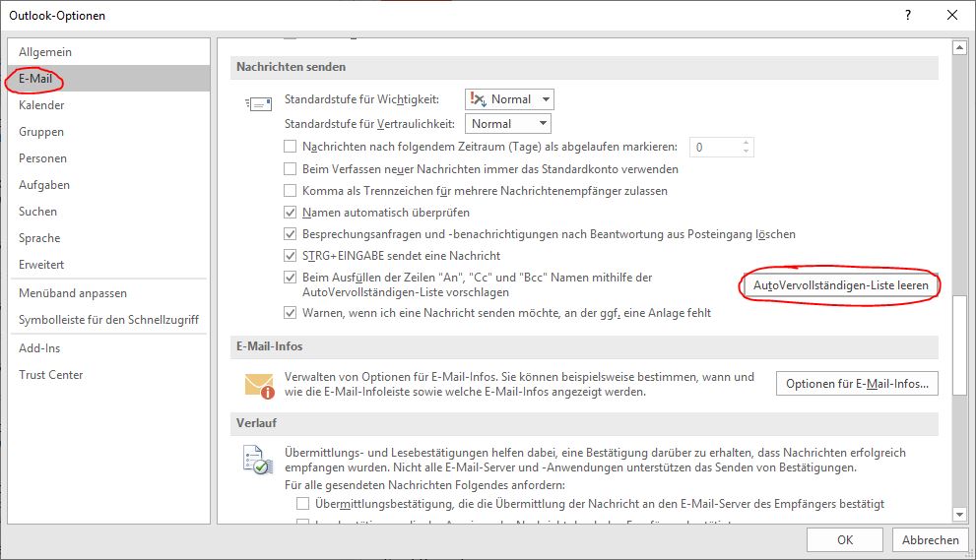The image size is (976, 560).
Task: Click the help question mark icon
Action: tap(908, 15)
